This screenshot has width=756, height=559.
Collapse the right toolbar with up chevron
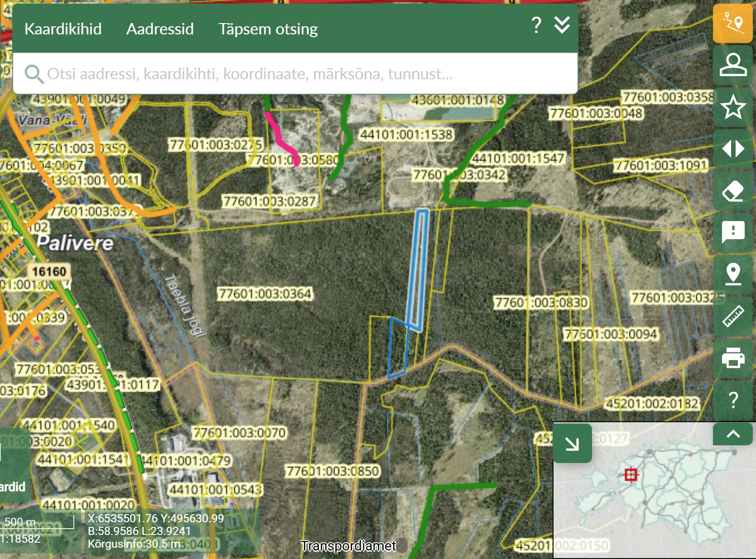pos(733,434)
